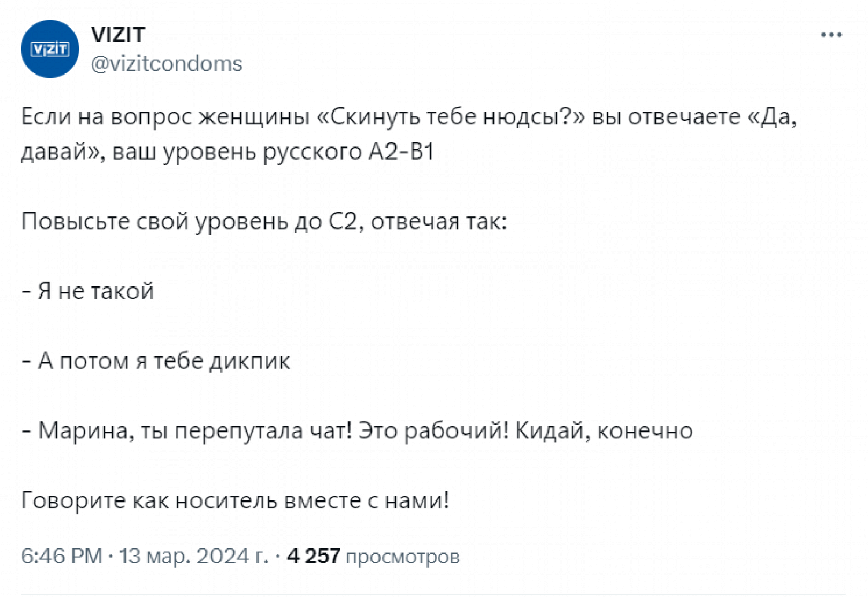868x597 pixels.
Task: Click the 4 257 view count number
Action: pyautogui.click(x=314, y=556)
